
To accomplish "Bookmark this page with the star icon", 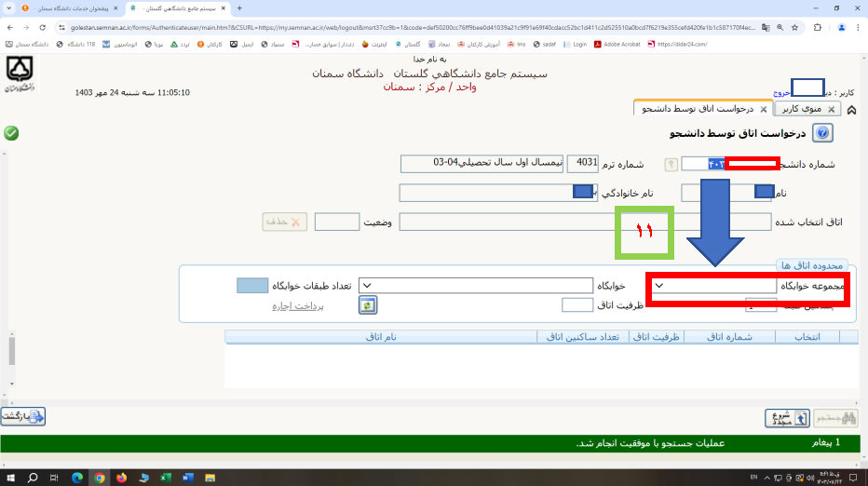I will click(794, 27).
